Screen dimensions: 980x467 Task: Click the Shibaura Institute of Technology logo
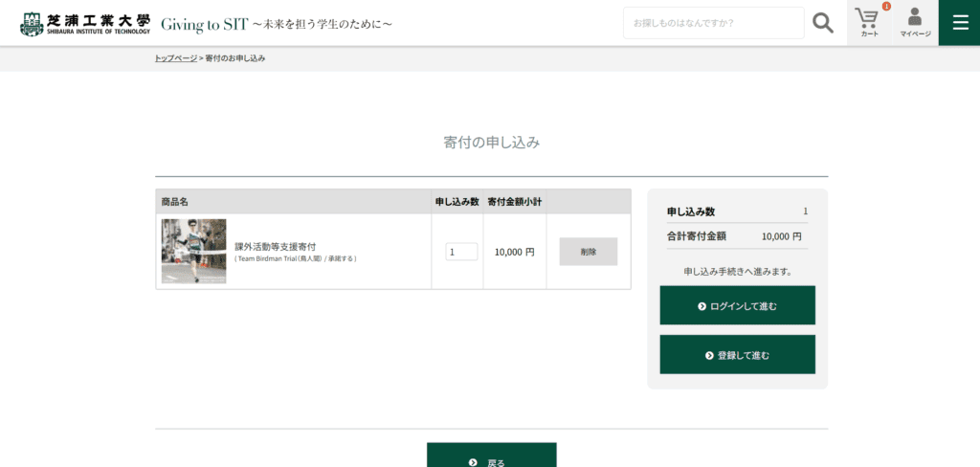tap(85, 23)
